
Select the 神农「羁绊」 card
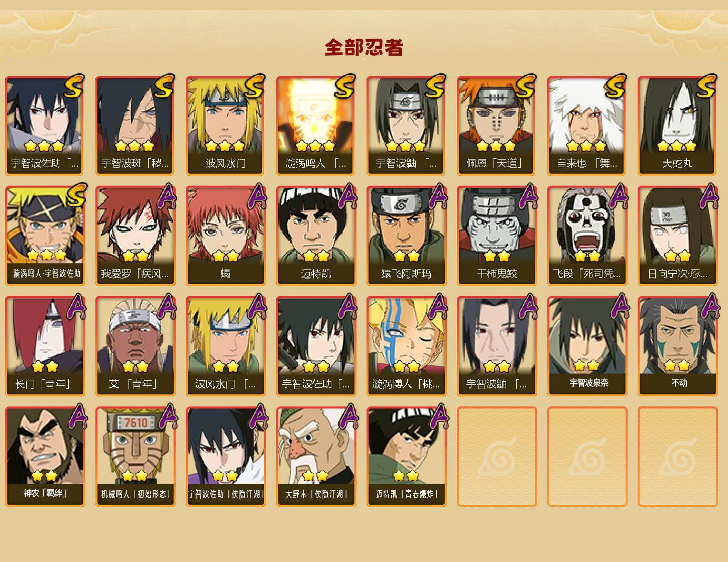(x=45, y=457)
